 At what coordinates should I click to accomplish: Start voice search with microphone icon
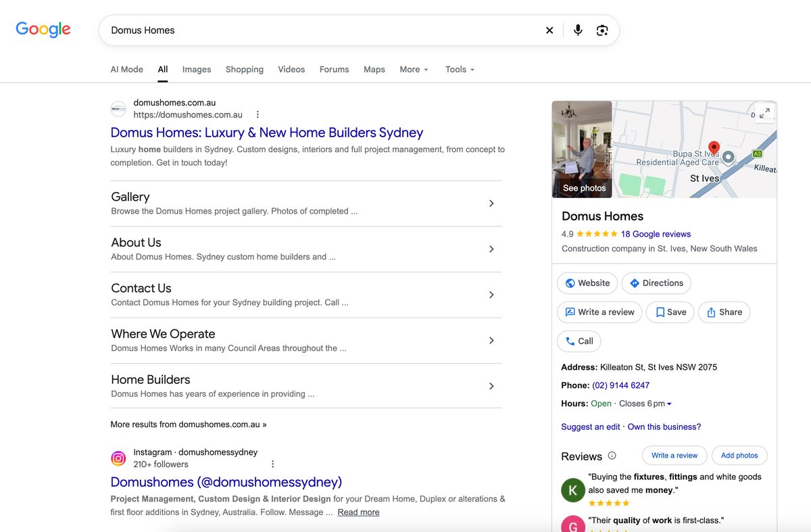(x=578, y=30)
